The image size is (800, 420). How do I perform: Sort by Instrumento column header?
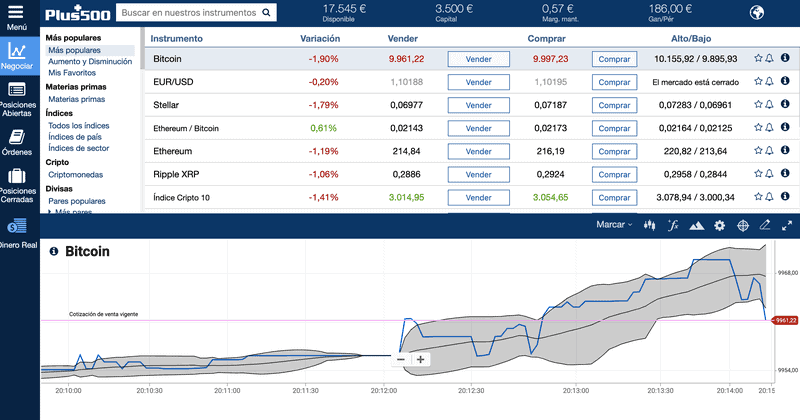tap(177, 38)
